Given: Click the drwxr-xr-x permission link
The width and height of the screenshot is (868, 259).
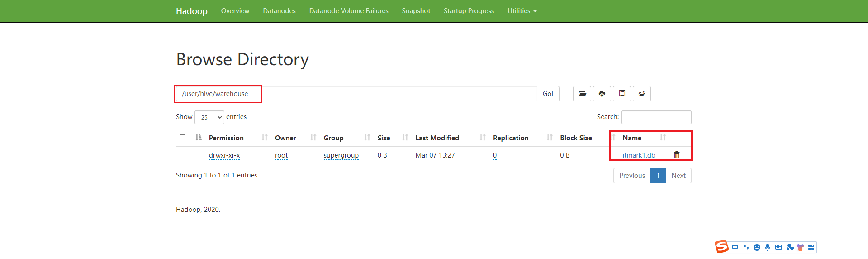Looking at the screenshot, I should pos(224,155).
